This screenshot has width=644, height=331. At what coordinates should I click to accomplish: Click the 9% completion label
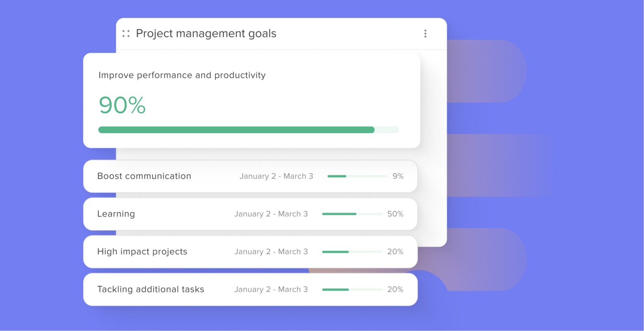pos(398,176)
